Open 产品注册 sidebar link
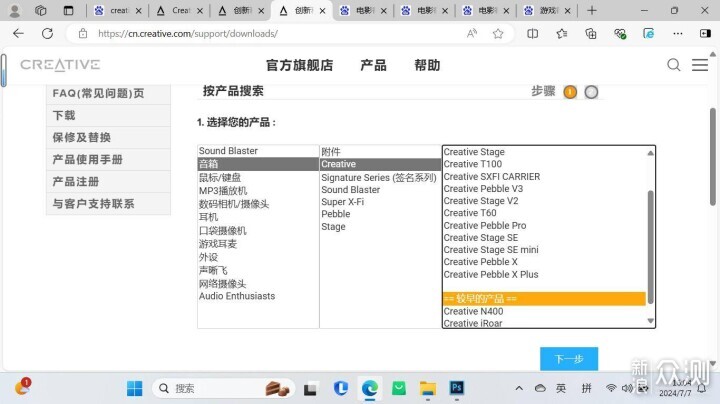The height and width of the screenshot is (404, 720). click(108, 181)
